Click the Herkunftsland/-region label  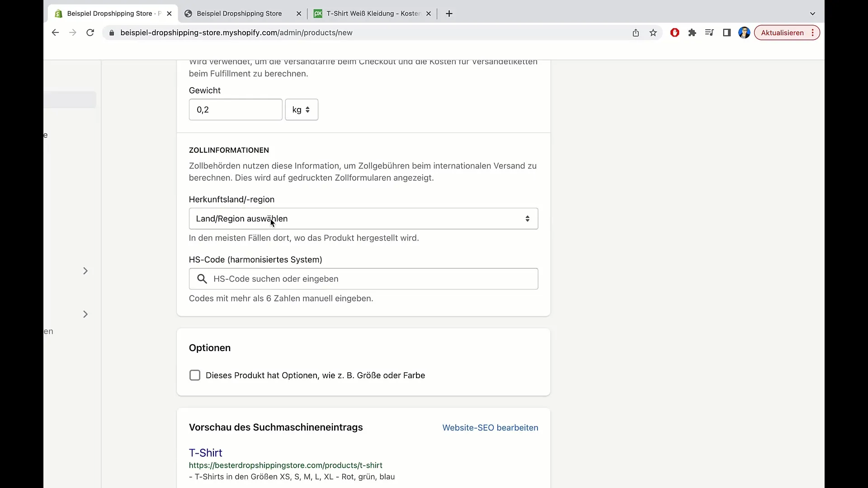[x=231, y=200]
